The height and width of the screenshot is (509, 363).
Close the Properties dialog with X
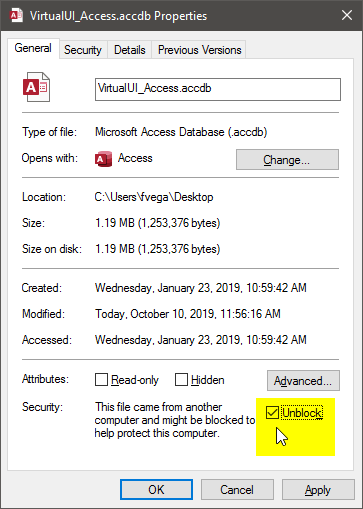point(347,15)
